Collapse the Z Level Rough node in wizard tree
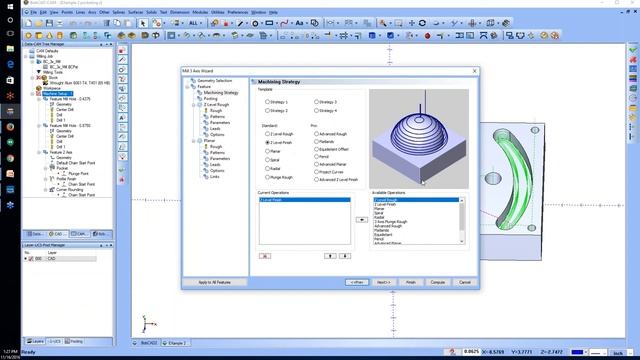Image resolution: width=640 pixels, height=360 pixels. (193, 105)
